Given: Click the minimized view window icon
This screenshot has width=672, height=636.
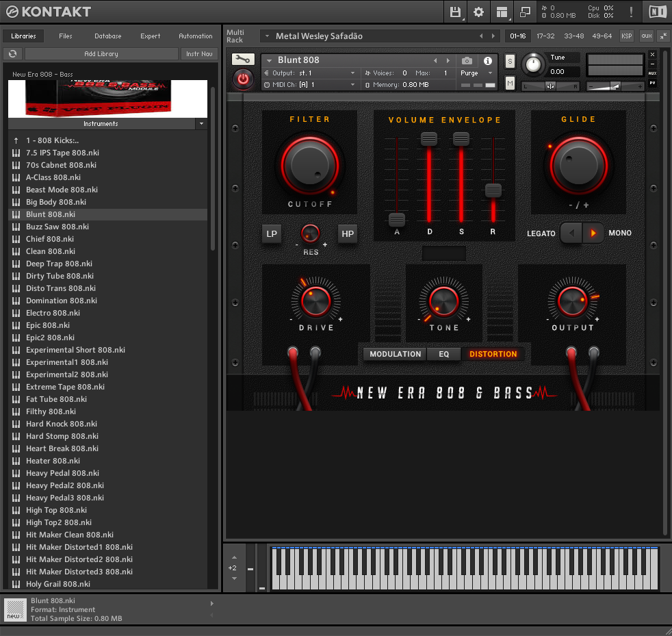Looking at the screenshot, I should pos(525,12).
